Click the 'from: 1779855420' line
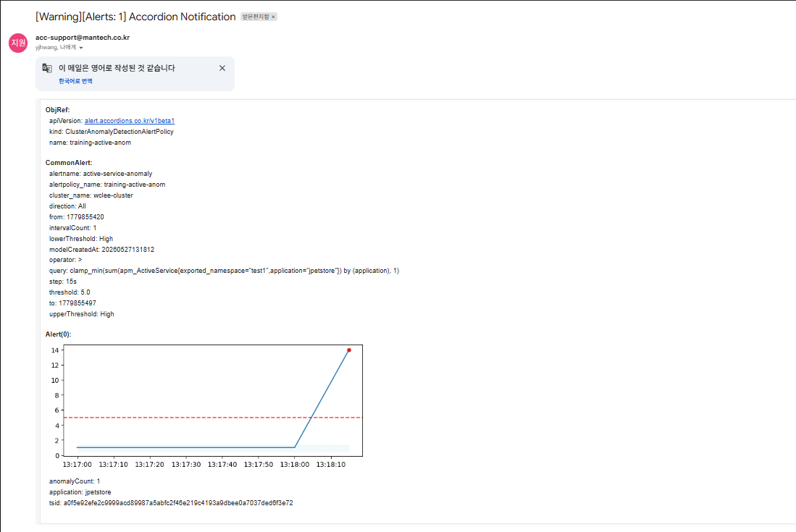This screenshot has width=796, height=532. pos(76,217)
